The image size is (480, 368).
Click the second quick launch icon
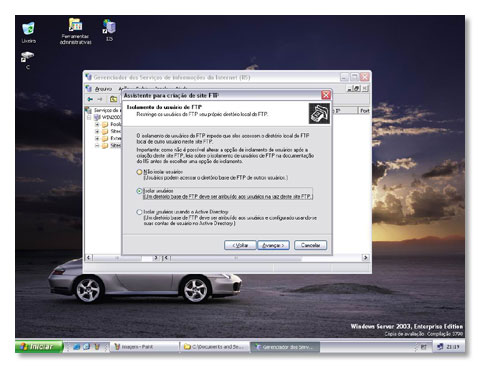pyautogui.click(x=87, y=347)
